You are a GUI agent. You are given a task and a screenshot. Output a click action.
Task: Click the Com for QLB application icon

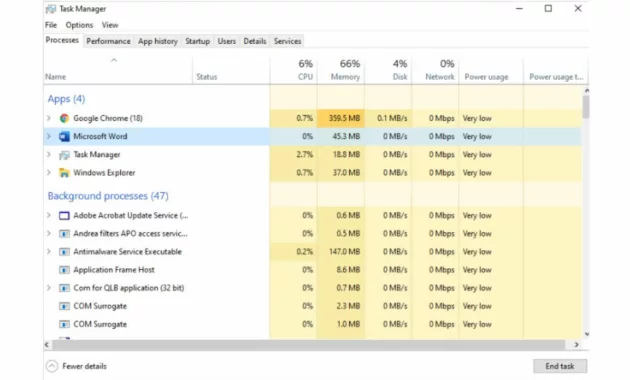tap(64, 288)
